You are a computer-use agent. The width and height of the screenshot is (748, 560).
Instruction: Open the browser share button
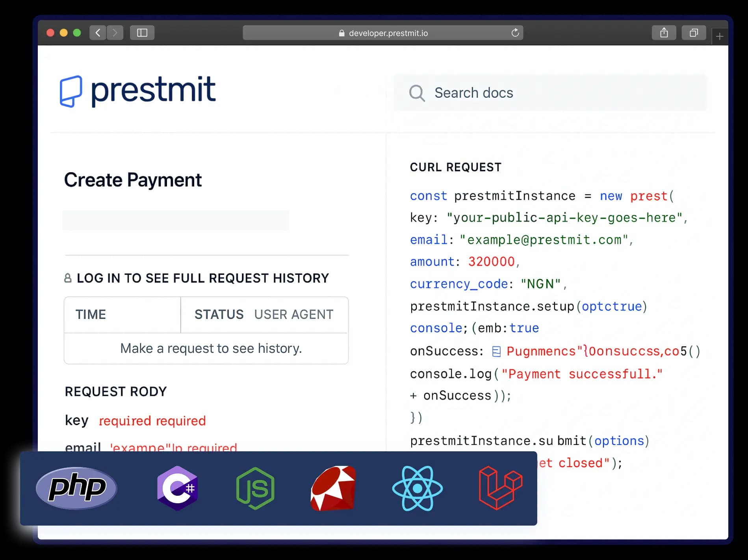(664, 33)
